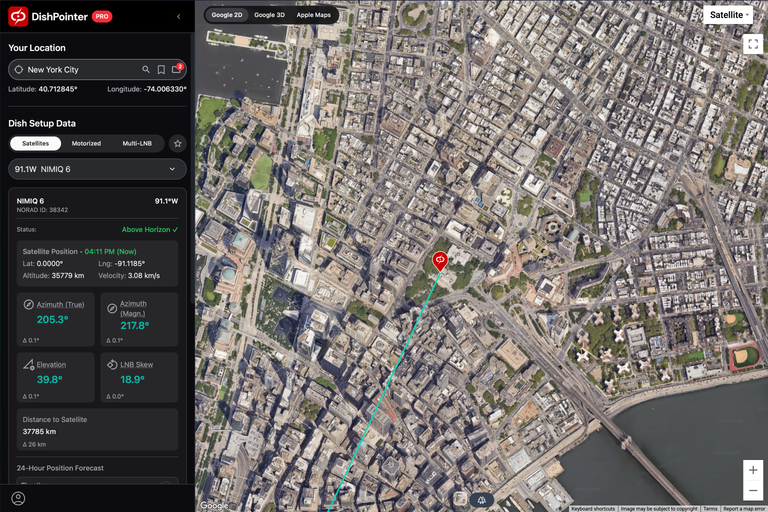The width and height of the screenshot is (768, 512).
Task: Click the PRO badge
Action: (x=102, y=17)
